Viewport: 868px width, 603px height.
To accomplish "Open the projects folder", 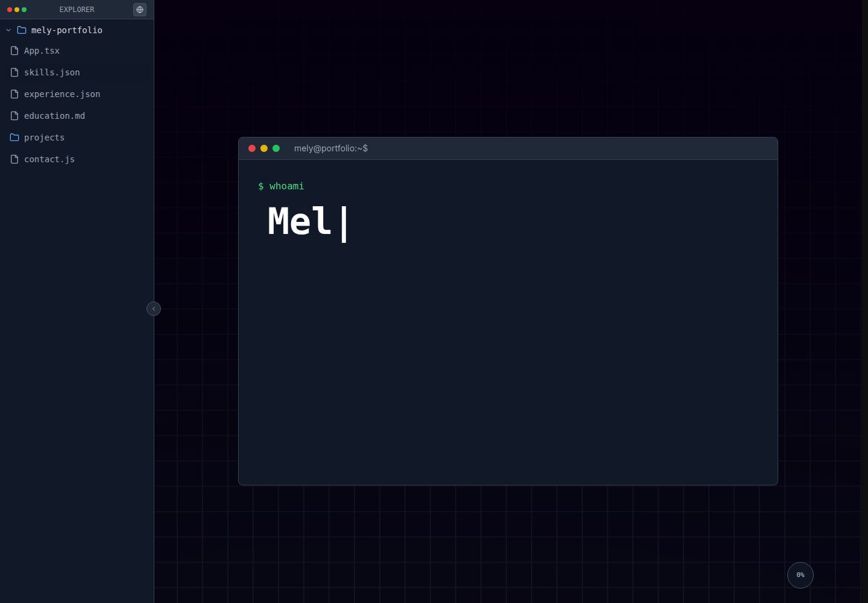I will [x=77, y=137].
